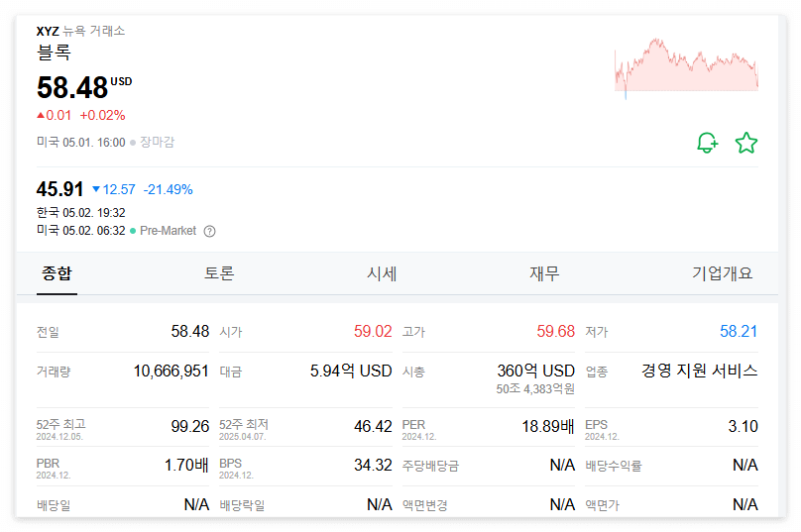
Task: Click the Pre-Market status label
Action: point(169,231)
